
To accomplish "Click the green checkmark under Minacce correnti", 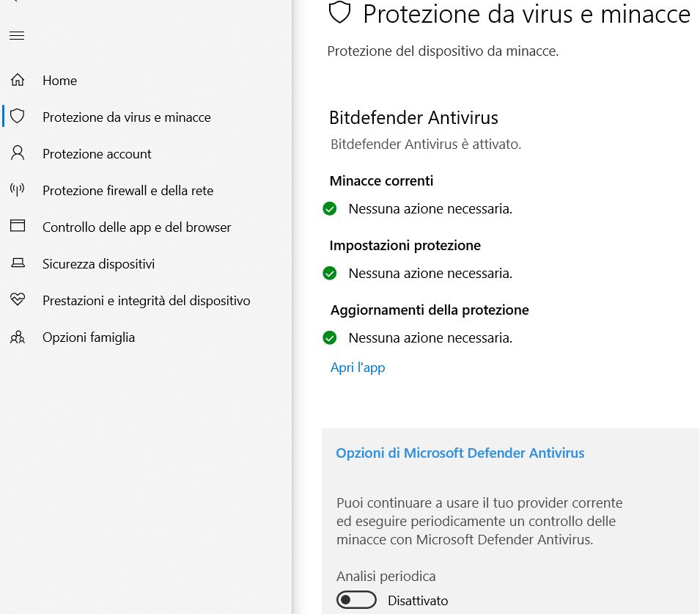I will click(330, 208).
